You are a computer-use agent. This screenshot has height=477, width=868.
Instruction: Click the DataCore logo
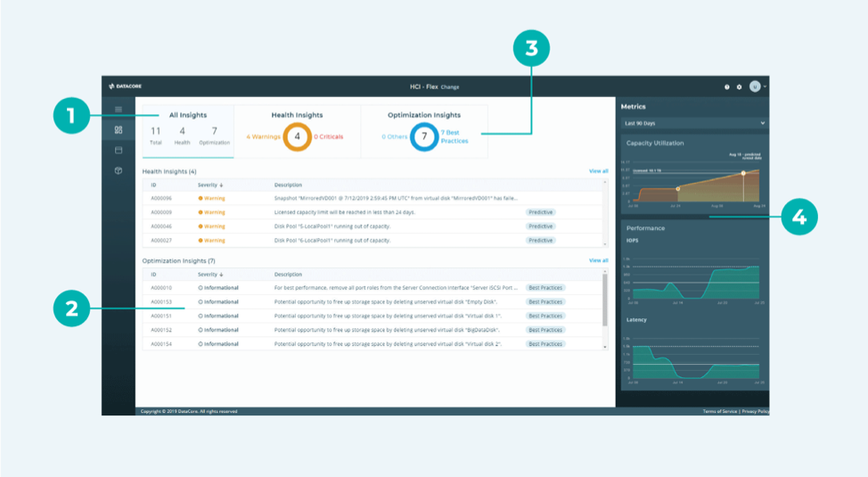(126, 86)
